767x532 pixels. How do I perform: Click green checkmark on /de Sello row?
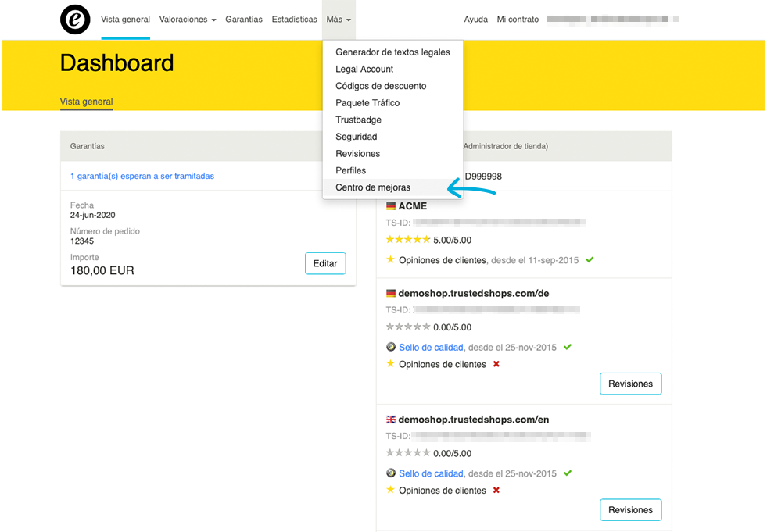tap(568, 347)
